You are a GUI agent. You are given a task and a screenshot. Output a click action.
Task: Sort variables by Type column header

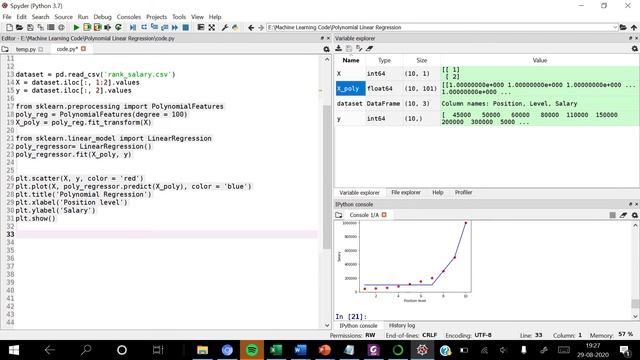tap(384, 60)
